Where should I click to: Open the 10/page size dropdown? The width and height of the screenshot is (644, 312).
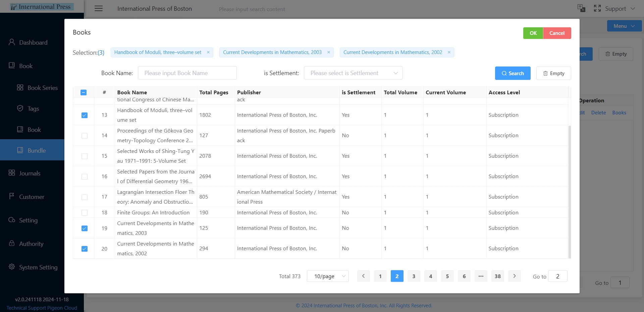[328, 276]
